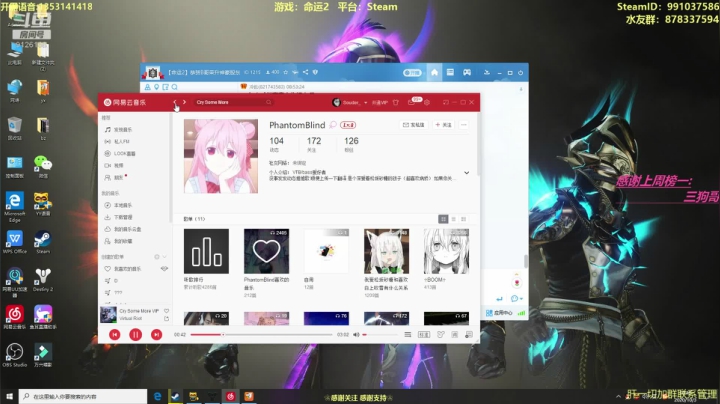Click the add playlist plus icon

(157, 257)
